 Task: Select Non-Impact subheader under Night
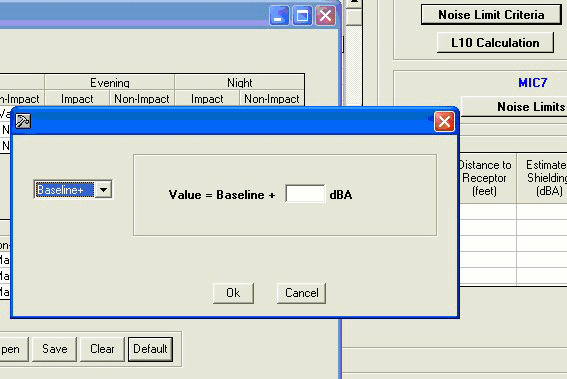272,98
